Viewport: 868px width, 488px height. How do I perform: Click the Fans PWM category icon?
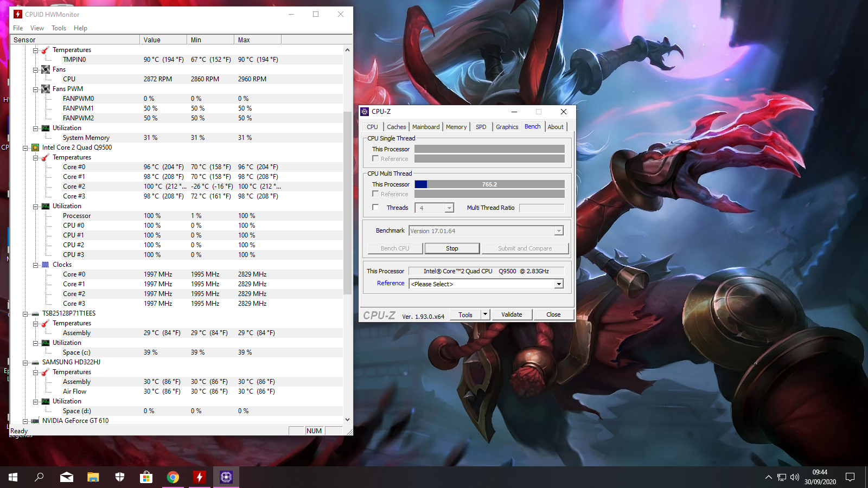click(x=46, y=89)
